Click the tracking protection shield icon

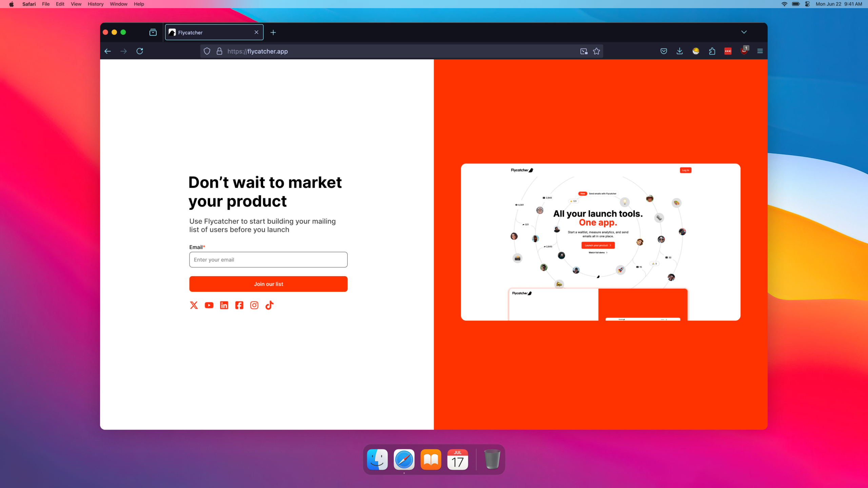pos(207,51)
